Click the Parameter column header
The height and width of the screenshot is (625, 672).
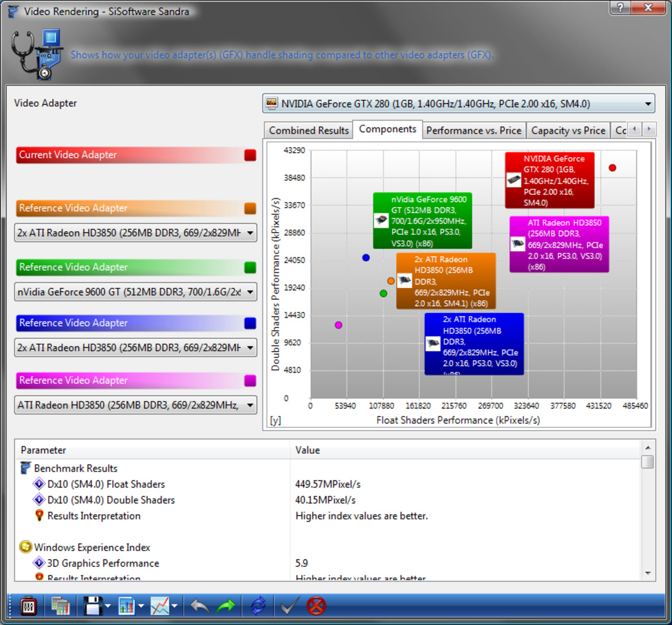[152, 450]
